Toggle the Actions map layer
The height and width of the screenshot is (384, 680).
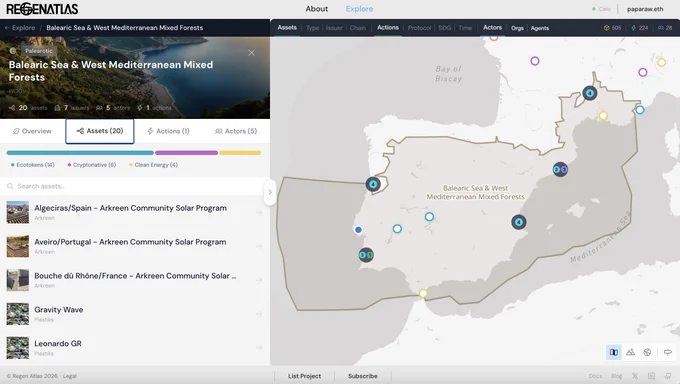pyautogui.click(x=388, y=27)
